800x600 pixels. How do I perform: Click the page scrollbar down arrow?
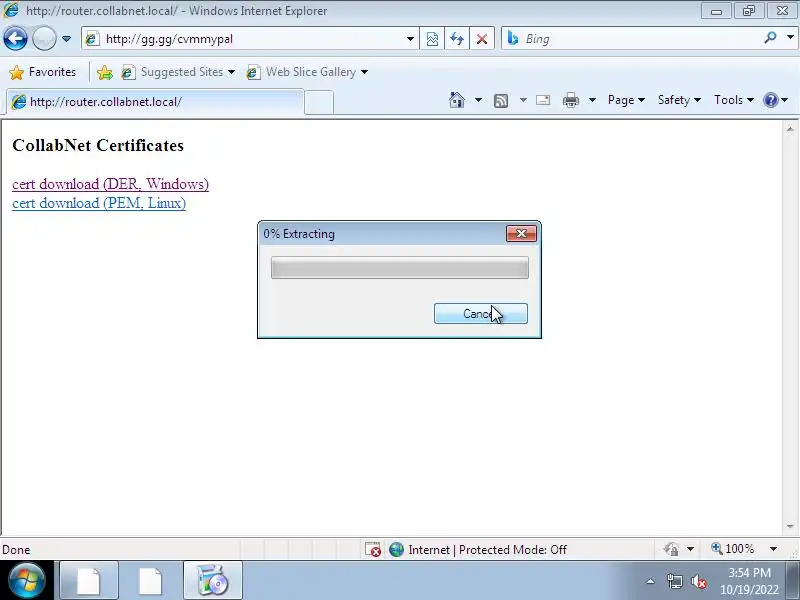790,526
